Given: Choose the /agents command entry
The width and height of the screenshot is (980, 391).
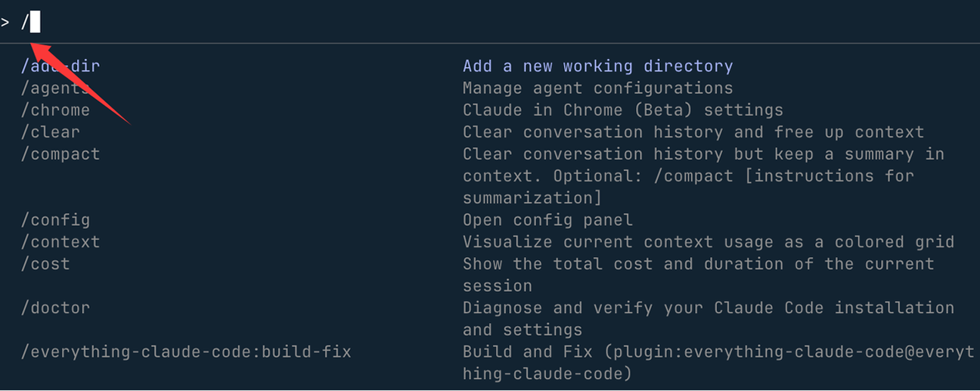Looking at the screenshot, I should (x=55, y=88).
